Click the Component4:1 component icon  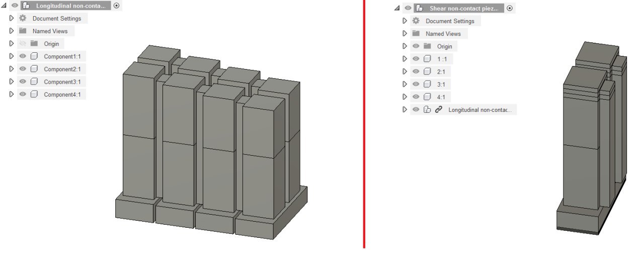tap(34, 94)
